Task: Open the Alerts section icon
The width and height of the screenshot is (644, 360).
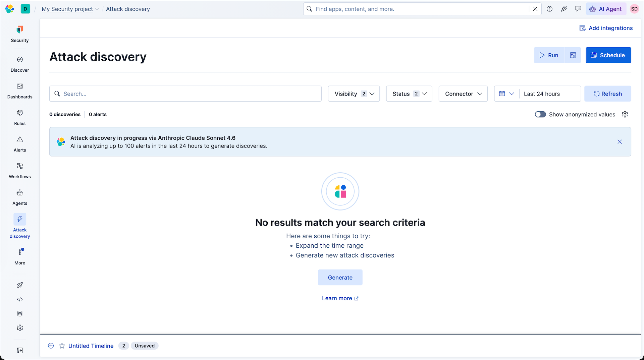Action: (20, 139)
